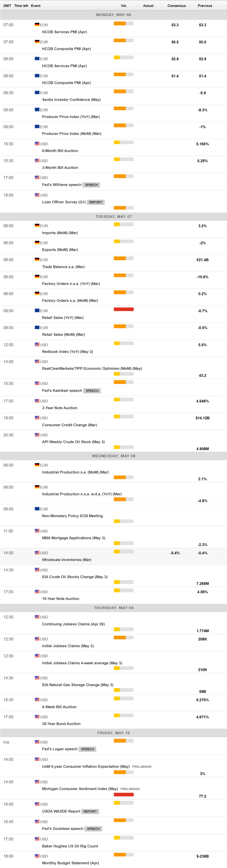Viewport: 227px width, 868px height.
Task: Click the US flag beside Baker Hughes Oil Rig Count
Action: [x=37, y=839]
